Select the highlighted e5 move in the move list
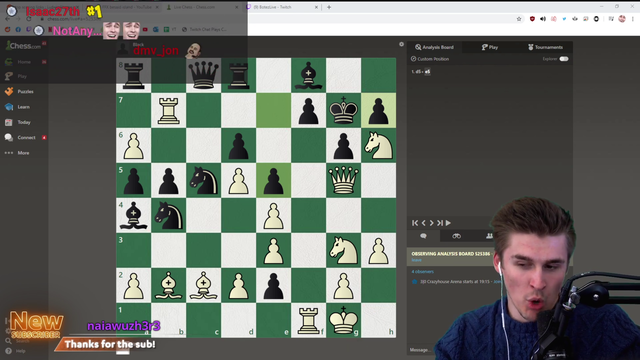640x360 pixels. (427, 72)
